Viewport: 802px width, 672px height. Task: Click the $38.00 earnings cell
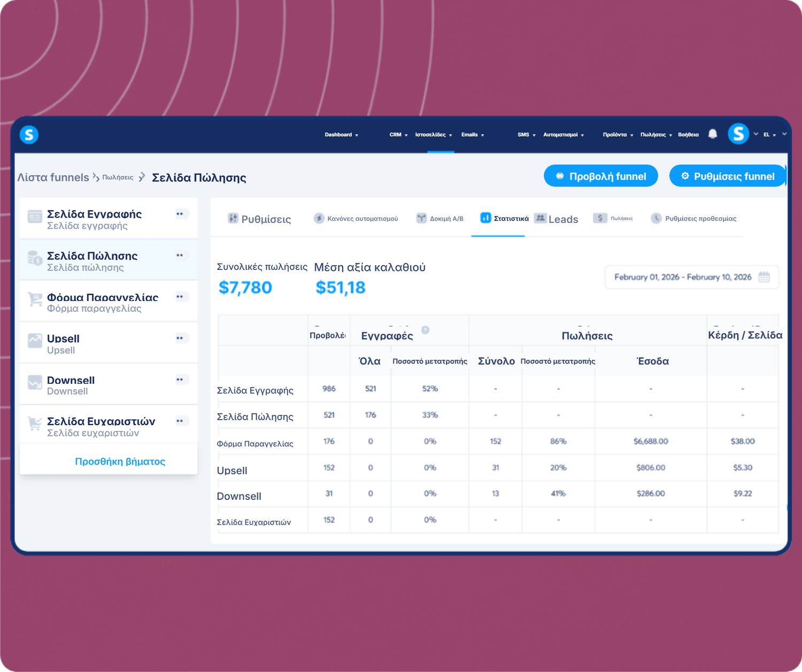tap(743, 441)
